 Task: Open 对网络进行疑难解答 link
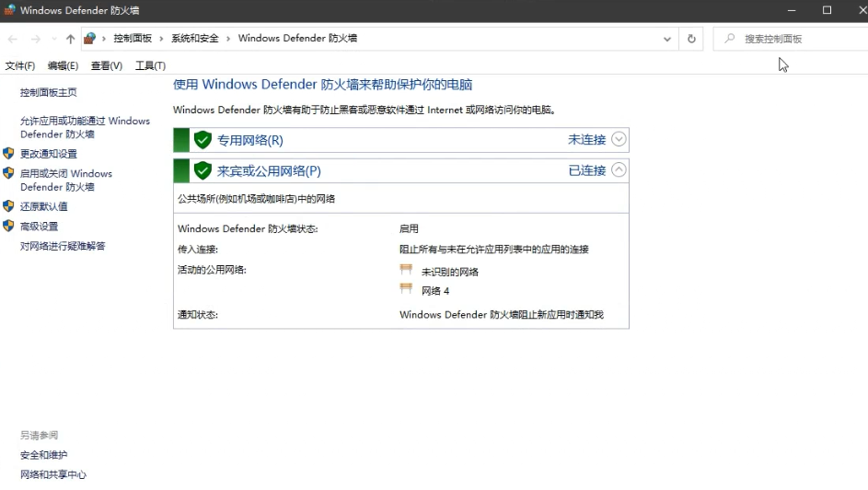(x=63, y=246)
